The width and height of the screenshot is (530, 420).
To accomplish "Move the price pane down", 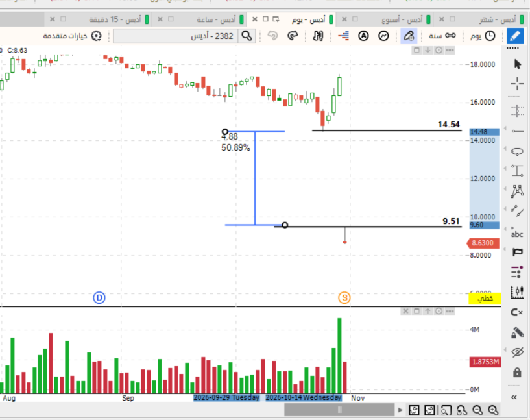I will coord(428,51).
